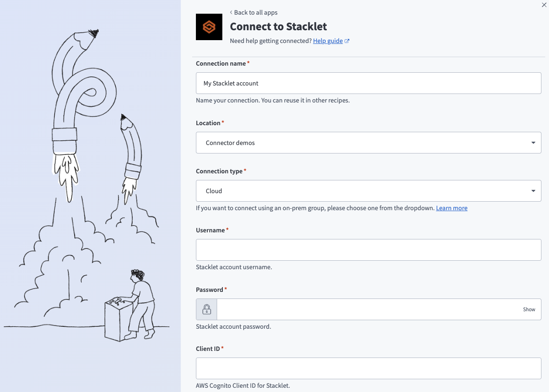The height and width of the screenshot is (392, 549).
Task: Click the external-link icon beside Help guide
Action: (x=347, y=41)
